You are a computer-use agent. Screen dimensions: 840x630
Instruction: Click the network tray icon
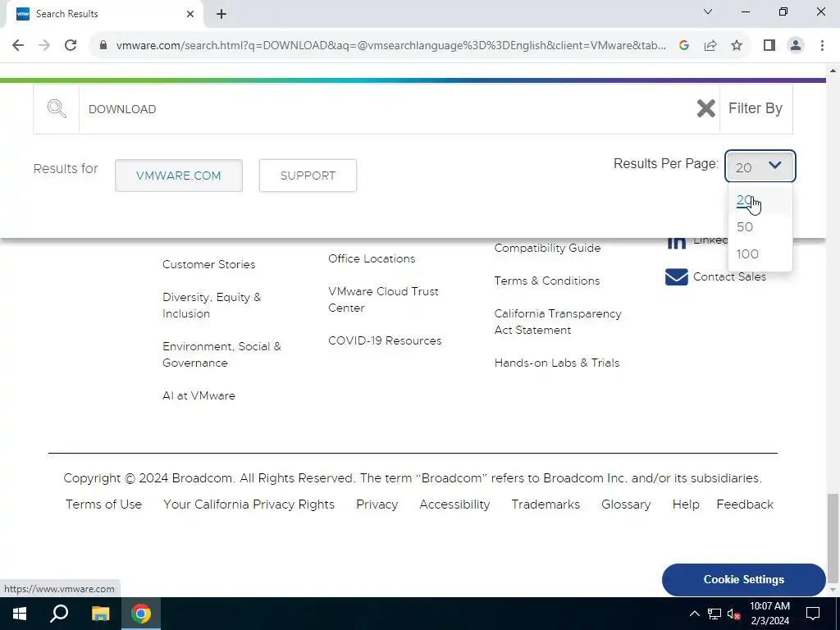coord(714,614)
